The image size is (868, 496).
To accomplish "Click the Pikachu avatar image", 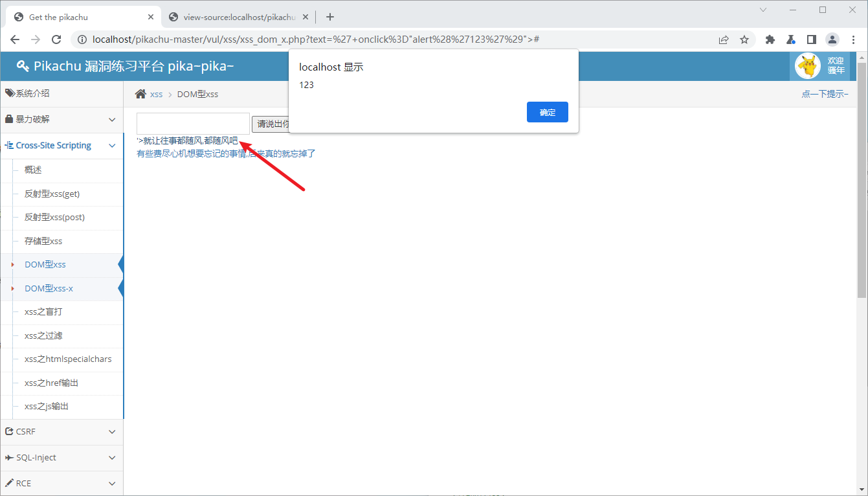I will pos(807,65).
